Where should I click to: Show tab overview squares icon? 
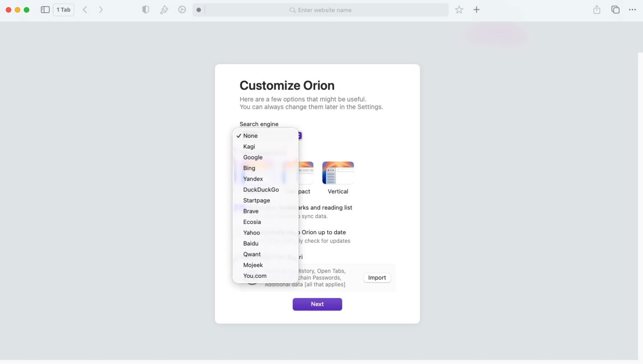click(615, 10)
